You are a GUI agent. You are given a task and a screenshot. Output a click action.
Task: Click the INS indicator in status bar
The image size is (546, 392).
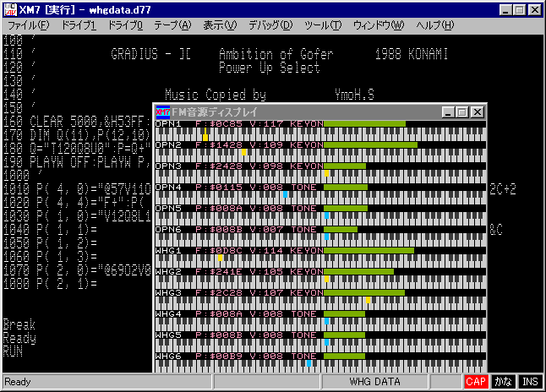coord(530,382)
